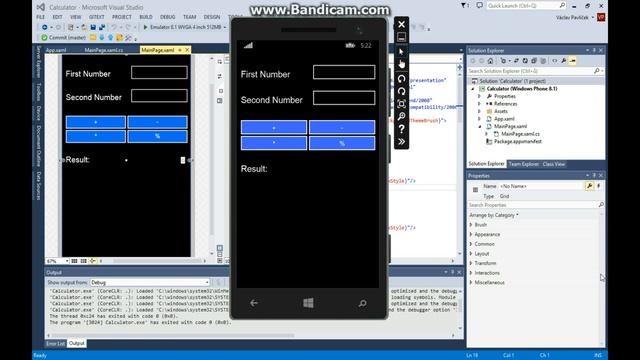This screenshot has height=360, width=640.
Task: Expand the Layout category in Properties
Action: coord(471,253)
